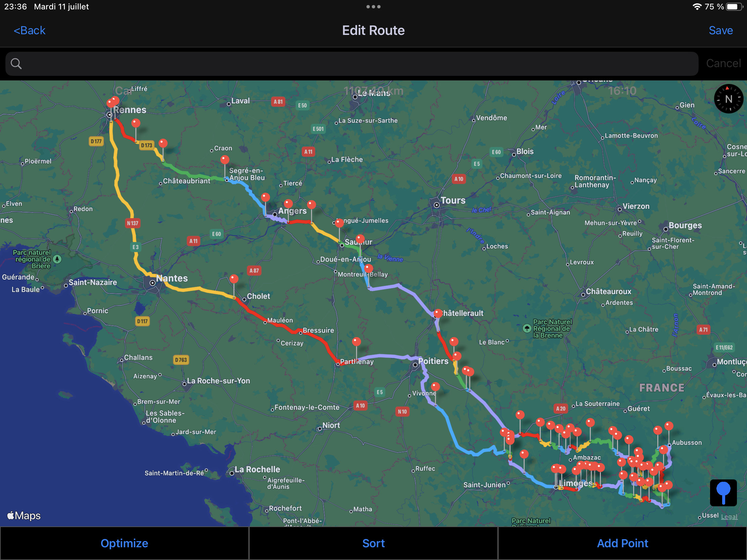This screenshot has width=747, height=560.
Task: Tap the Bourges city label
Action: coord(685,226)
